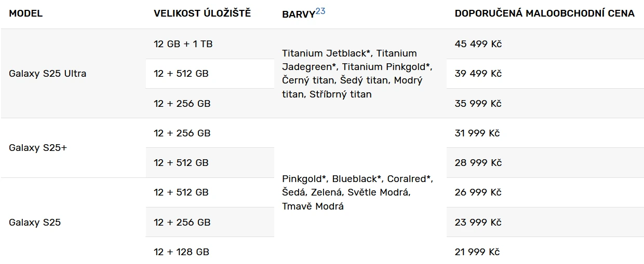Click the MODEL column header
644x264 pixels.
(x=26, y=14)
